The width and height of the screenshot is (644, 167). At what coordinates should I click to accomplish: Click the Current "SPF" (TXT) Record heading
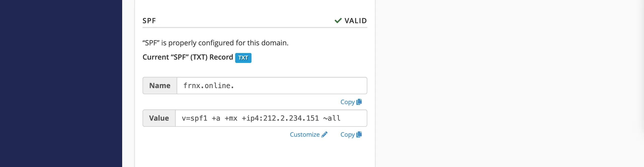click(x=188, y=57)
